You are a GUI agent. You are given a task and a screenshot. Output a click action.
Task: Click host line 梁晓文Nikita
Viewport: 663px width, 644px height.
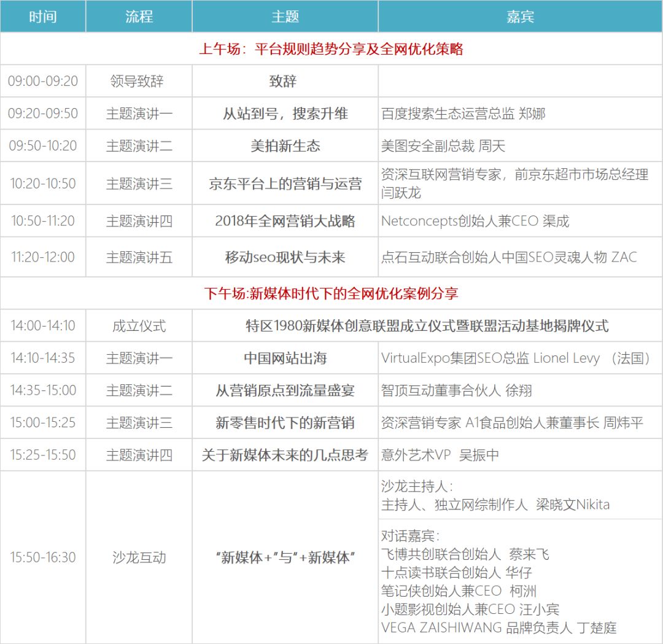pos(495,505)
